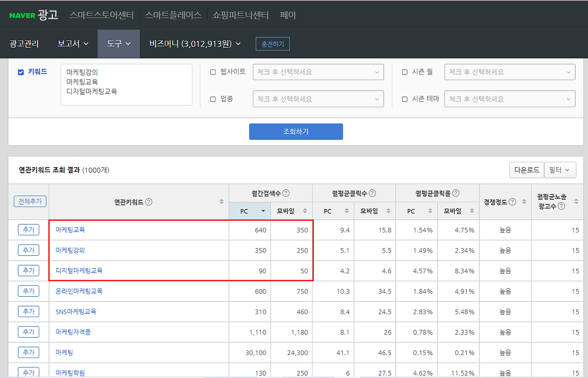Open help icon beside 월간검색수 header
The width and height of the screenshot is (588, 378).
click(x=286, y=193)
